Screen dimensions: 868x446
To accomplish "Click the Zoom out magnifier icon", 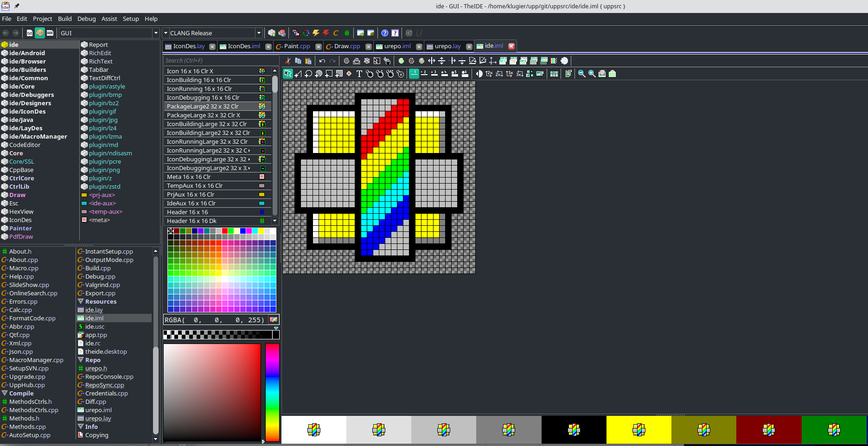I will point(581,74).
